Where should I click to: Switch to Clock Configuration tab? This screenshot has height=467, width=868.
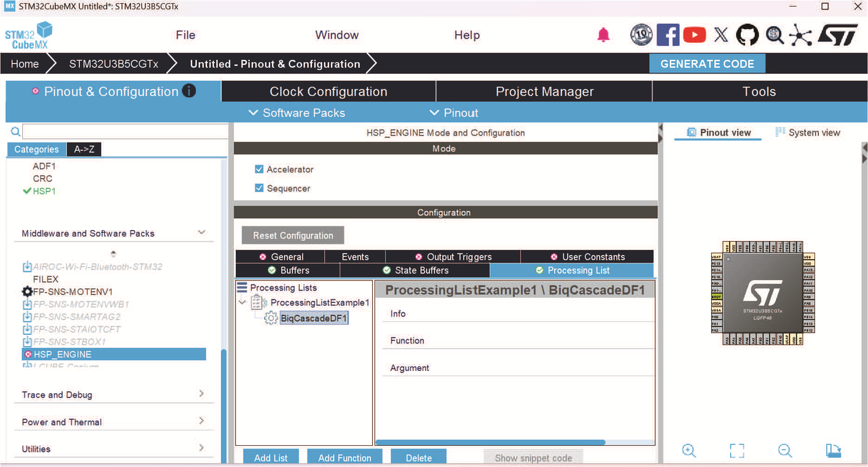(329, 91)
